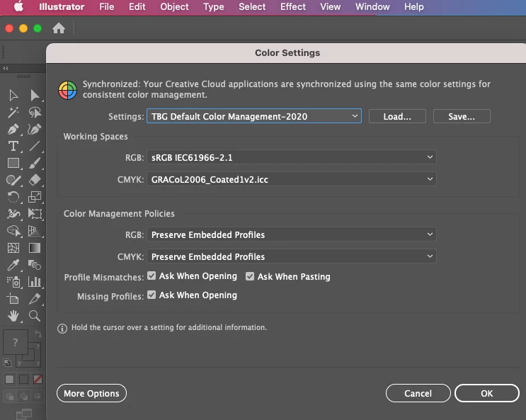Viewport: 526px width, 420px height.
Task: Reset default fill and stroke icon
Action: coord(7,363)
